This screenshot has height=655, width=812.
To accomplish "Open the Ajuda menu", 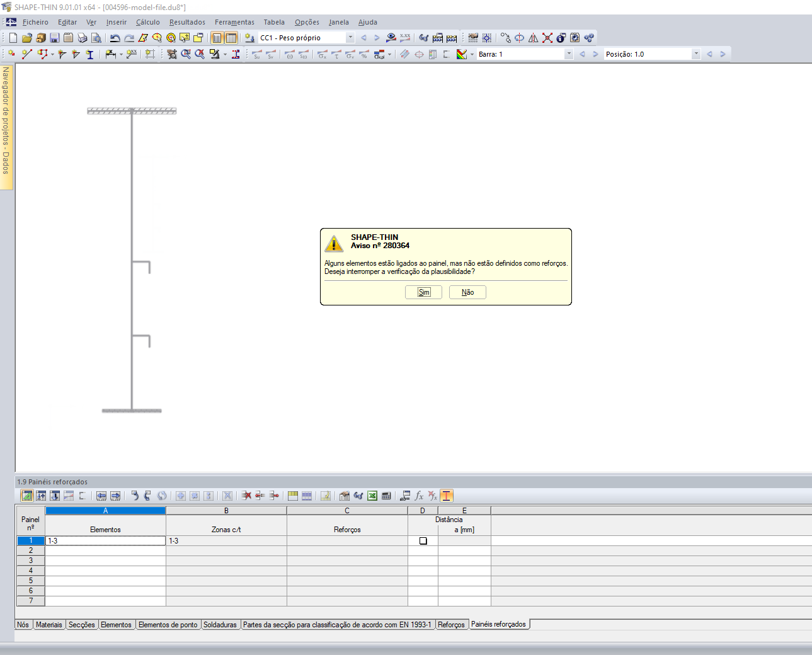I will tap(368, 22).
